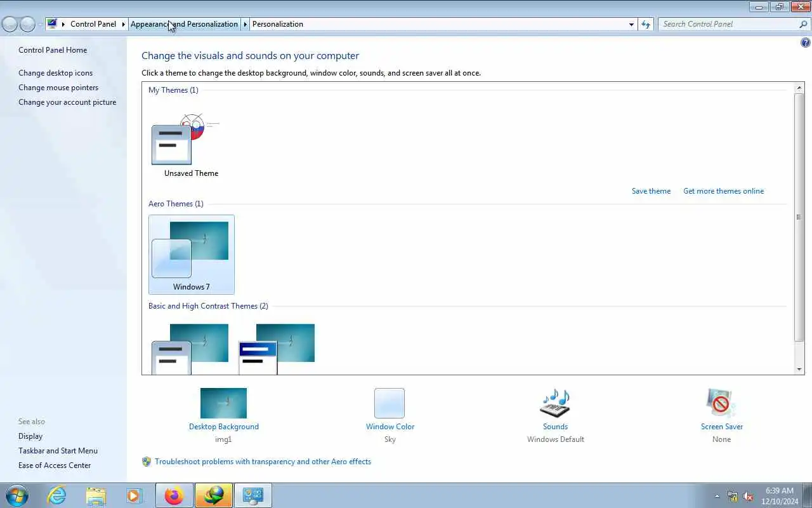Viewport: 812px width, 508px height.
Task: Click the Search Control Panel field
Action: pos(728,24)
